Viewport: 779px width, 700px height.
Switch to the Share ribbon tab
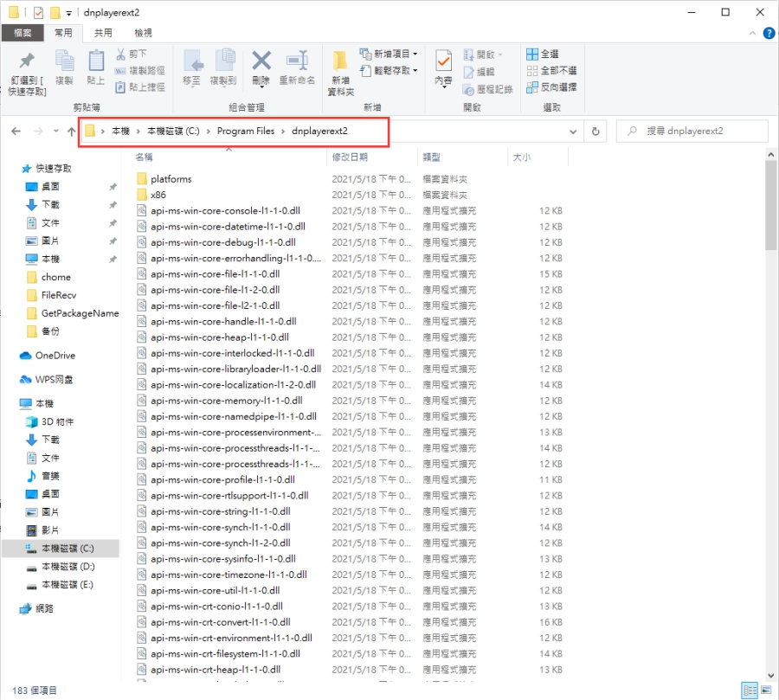tap(103, 33)
